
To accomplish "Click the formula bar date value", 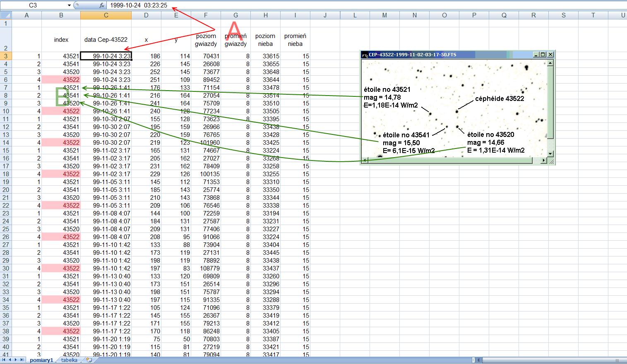I will pyautogui.click(x=139, y=5).
